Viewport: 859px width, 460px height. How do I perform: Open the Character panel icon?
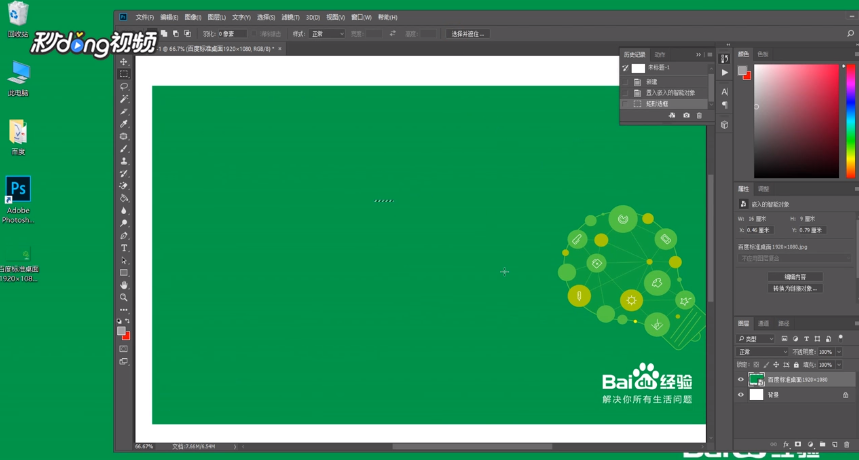point(724,91)
